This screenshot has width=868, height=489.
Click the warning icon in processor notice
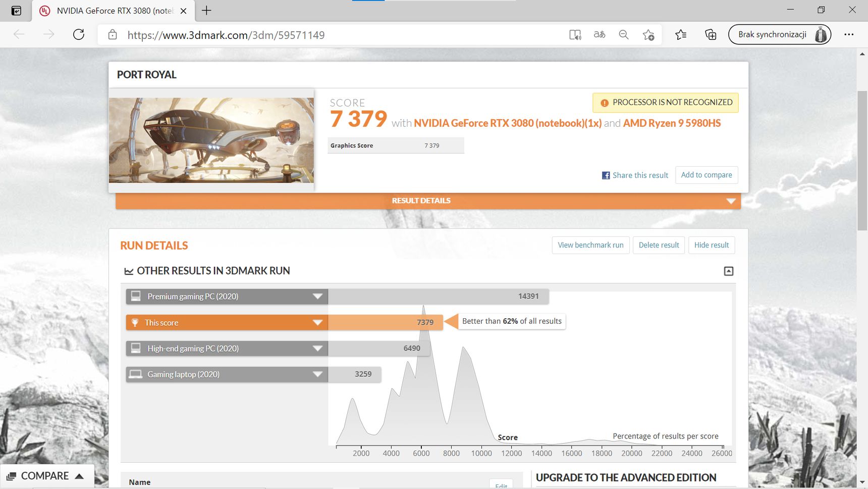click(604, 103)
